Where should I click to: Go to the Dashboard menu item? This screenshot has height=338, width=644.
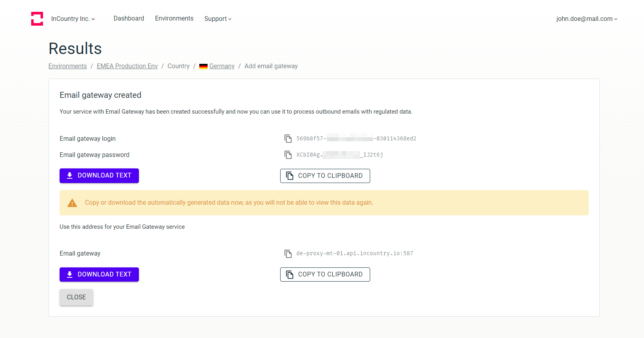[129, 18]
